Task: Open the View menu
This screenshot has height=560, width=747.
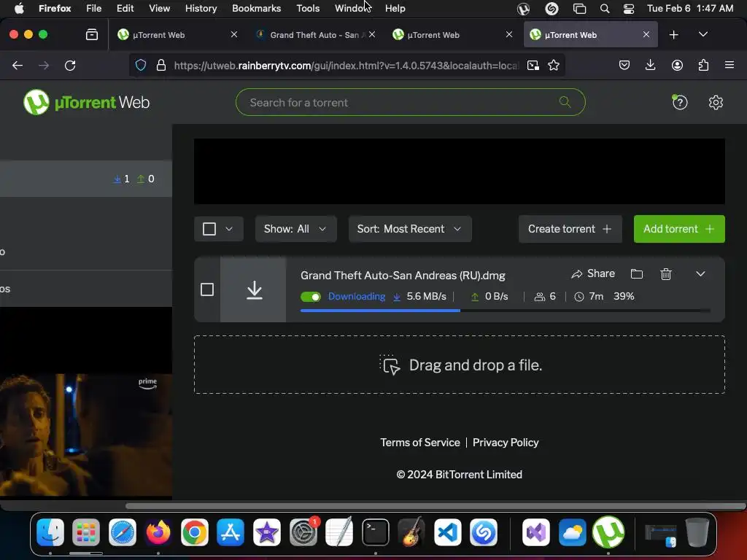Action: [159, 8]
